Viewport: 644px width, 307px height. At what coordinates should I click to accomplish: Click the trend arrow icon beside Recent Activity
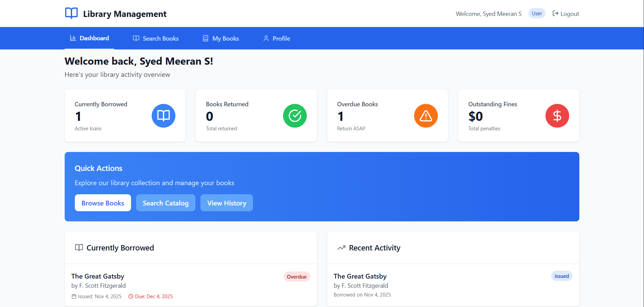point(341,248)
